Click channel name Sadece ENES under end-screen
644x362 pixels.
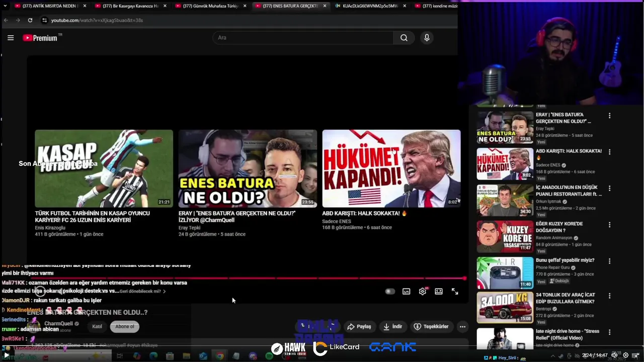click(337, 221)
